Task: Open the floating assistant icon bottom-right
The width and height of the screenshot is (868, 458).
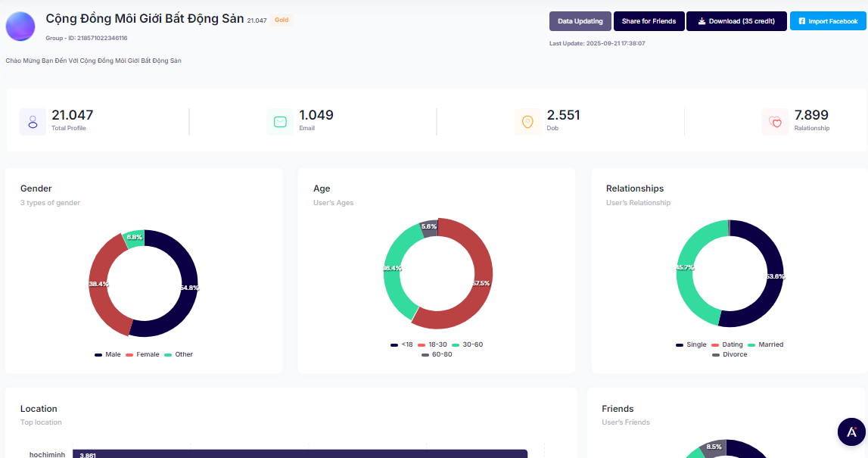Action: click(851, 432)
